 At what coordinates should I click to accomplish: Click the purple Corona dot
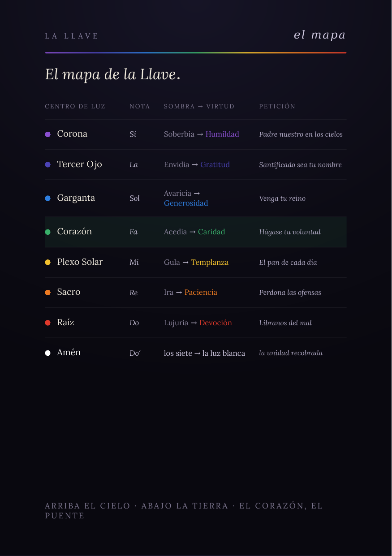(48, 134)
